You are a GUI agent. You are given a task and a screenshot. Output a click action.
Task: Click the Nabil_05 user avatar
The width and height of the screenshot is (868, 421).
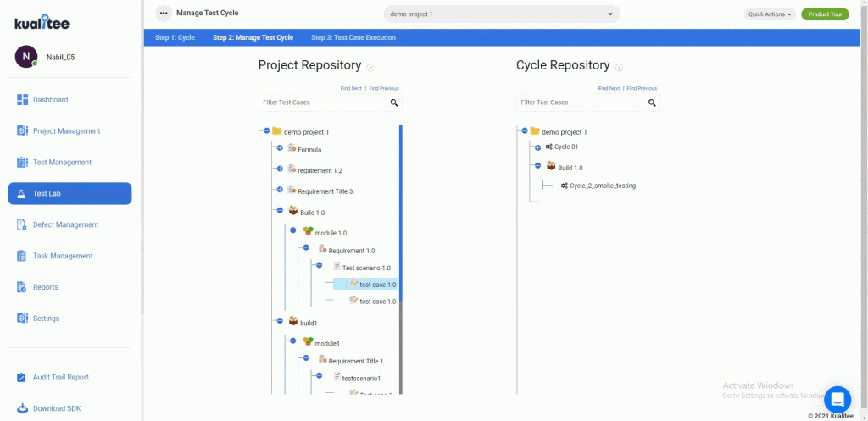[x=26, y=57]
